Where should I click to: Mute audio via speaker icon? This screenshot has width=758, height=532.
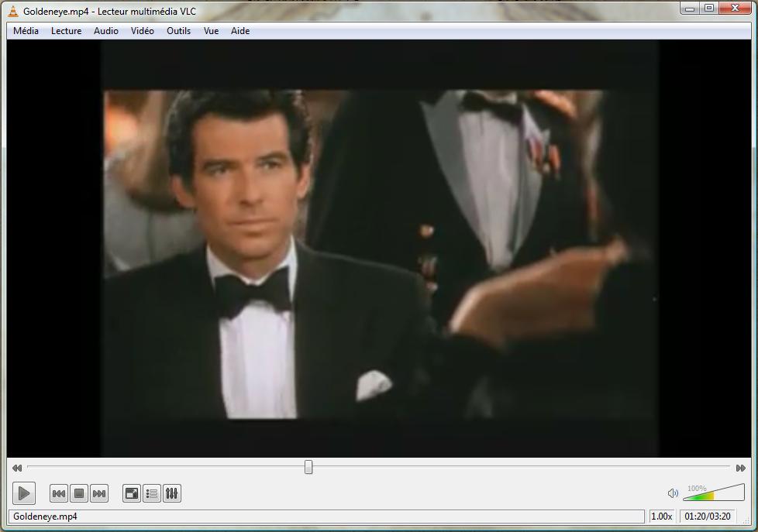pos(673,493)
